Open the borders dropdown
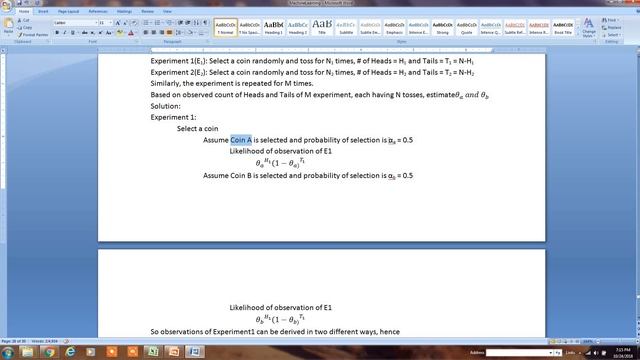Image resolution: width=640 pixels, height=360 pixels. pyautogui.click(x=202, y=33)
